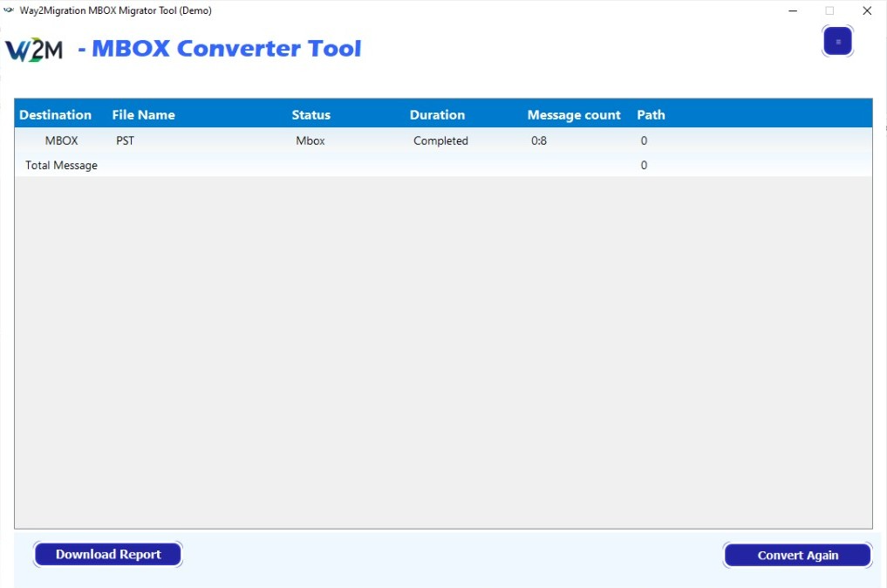Select the 0:8 message count cell
Screen dimensions: 887x588
(x=539, y=141)
